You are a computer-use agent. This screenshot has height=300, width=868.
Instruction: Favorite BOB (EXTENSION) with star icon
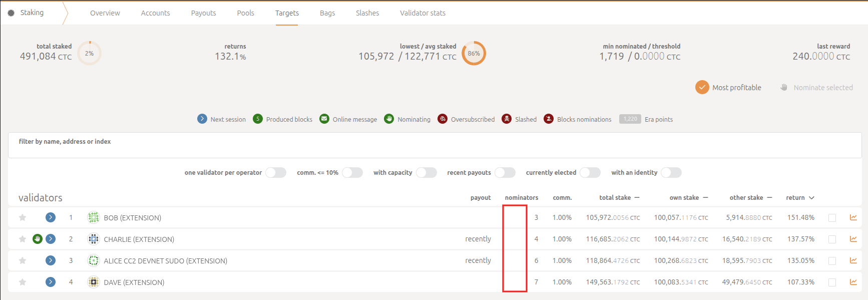tap(23, 217)
